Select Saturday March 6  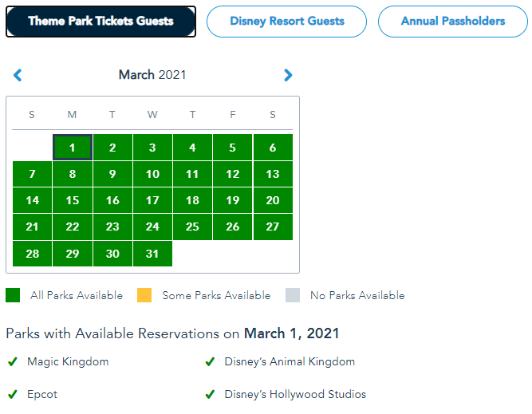coord(273,148)
